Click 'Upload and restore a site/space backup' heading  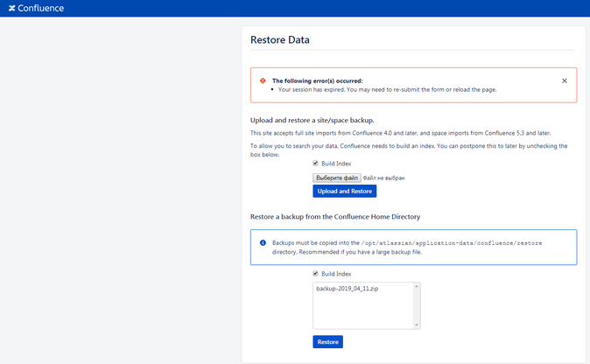(313, 121)
